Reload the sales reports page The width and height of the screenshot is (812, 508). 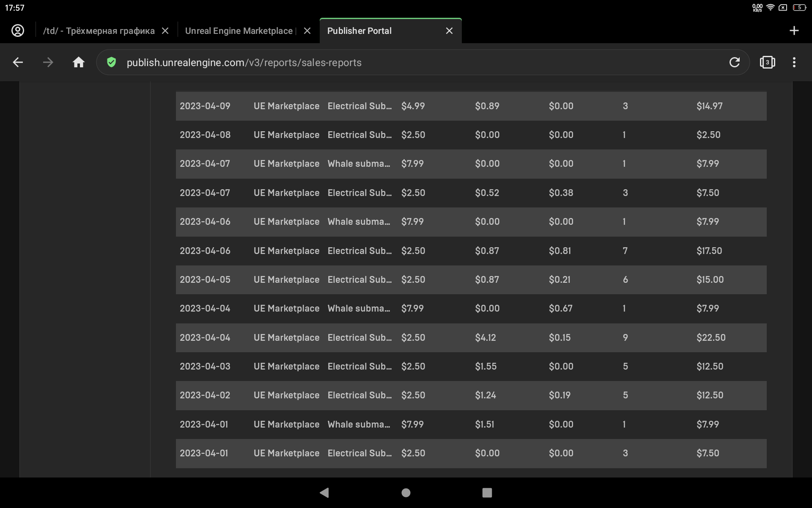[x=734, y=63]
